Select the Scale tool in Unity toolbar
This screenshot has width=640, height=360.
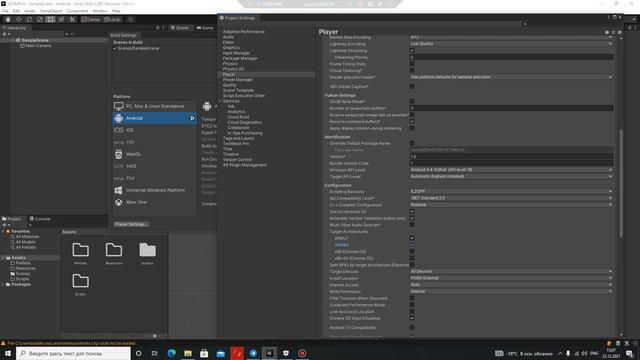[40, 19]
